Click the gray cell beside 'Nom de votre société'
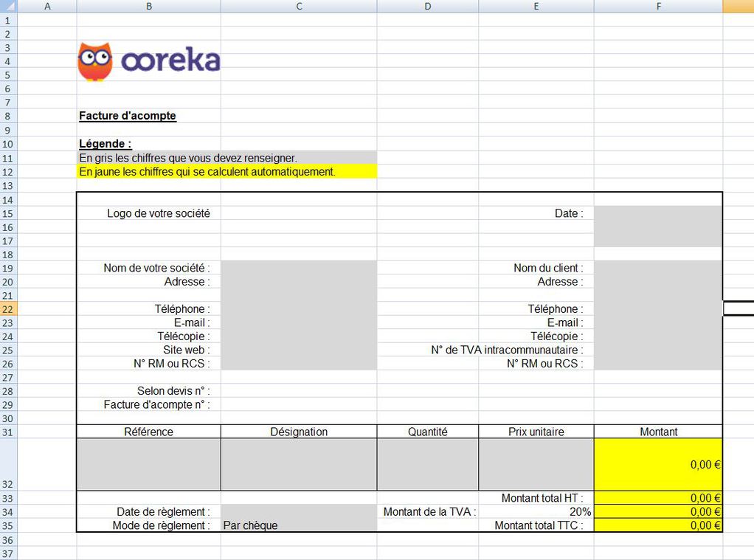Image resolution: width=754 pixels, height=560 pixels. pos(298,268)
